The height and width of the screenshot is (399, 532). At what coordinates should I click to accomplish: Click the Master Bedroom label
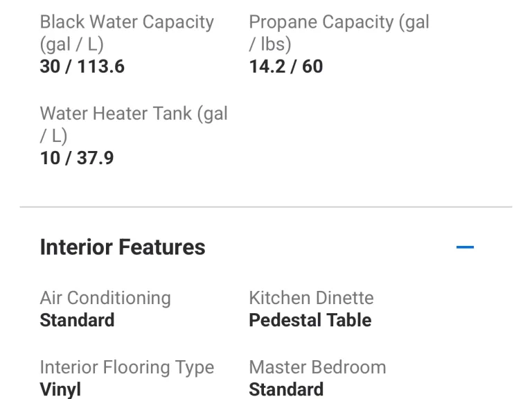[317, 367]
